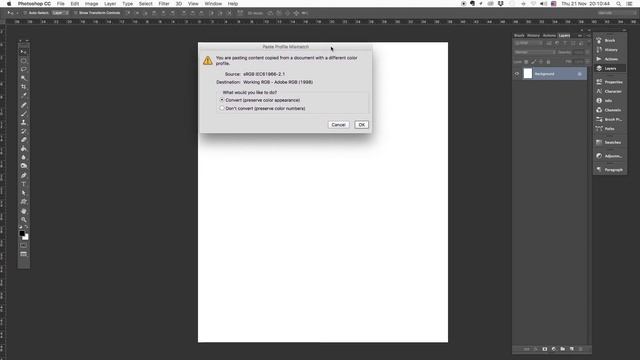Screen dimensions: 640x360
Task: Select the Crop tool
Action: (x=23, y=87)
